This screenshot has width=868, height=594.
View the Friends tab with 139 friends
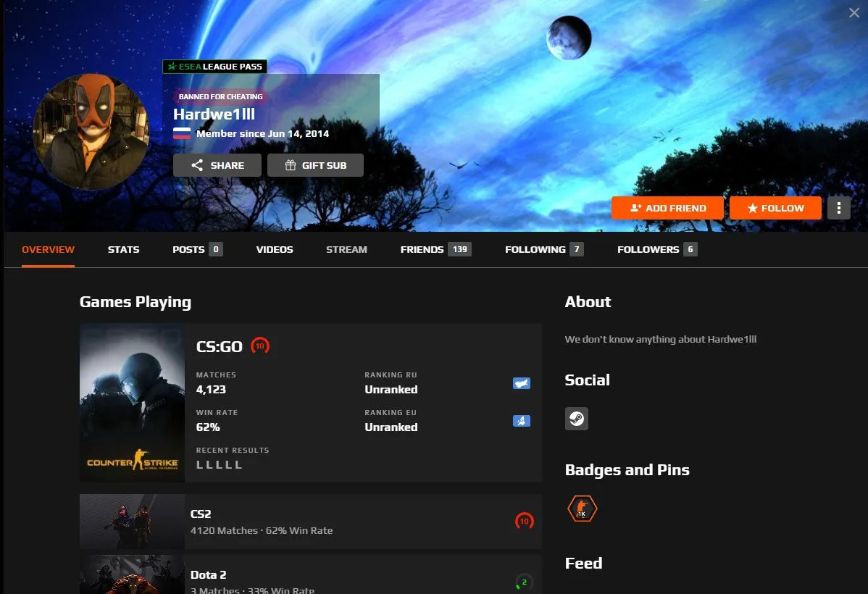(x=435, y=250)
